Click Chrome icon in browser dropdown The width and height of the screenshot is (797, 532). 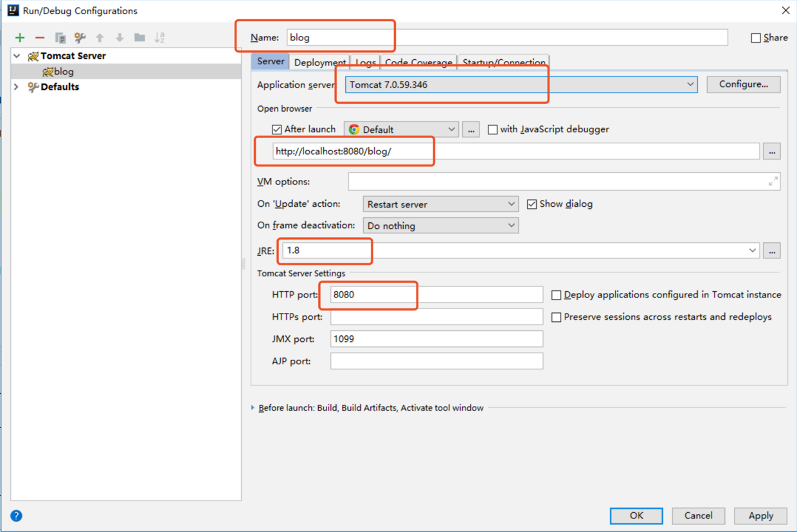pos(354,129)
